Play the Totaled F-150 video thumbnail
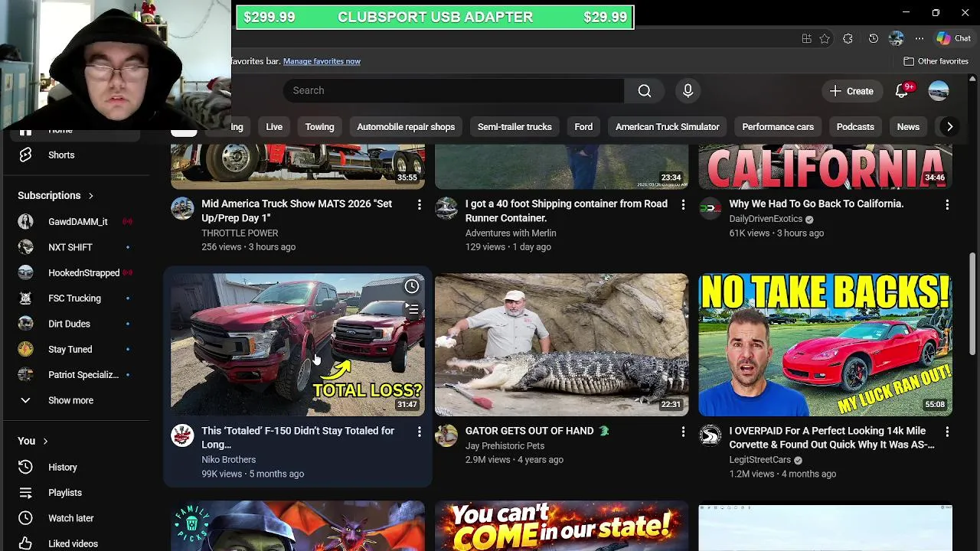Image resolution: width=980 pixels, height=551 pixels. (298, 344)
